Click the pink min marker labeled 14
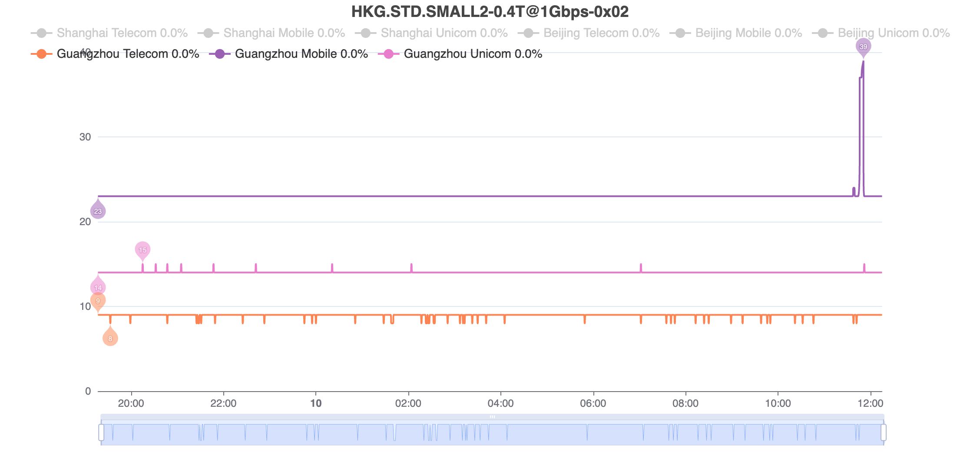 click(98, 287)
